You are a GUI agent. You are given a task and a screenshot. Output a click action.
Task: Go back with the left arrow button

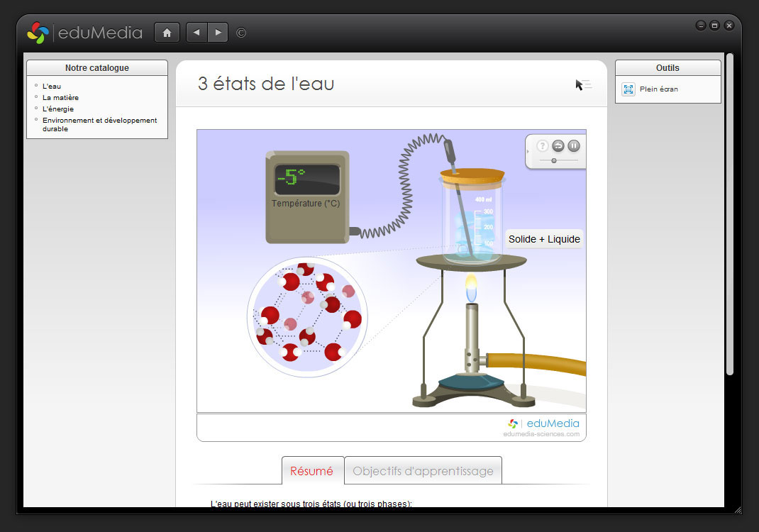coord(196,33)
